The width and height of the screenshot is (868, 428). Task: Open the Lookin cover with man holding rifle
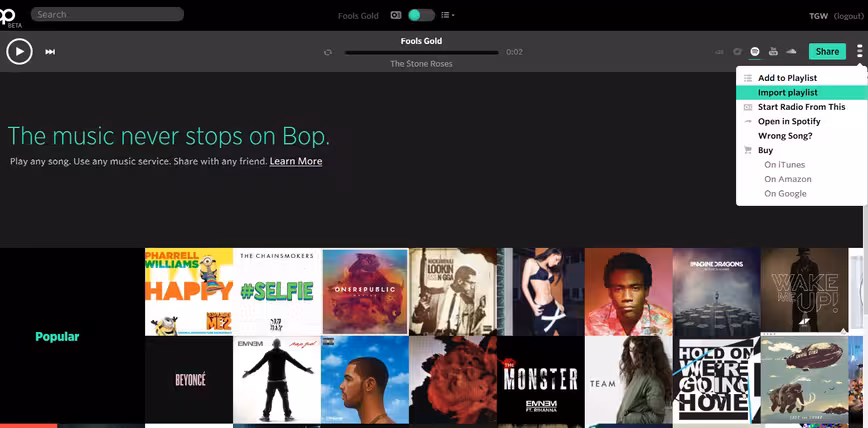click(453, 292)
